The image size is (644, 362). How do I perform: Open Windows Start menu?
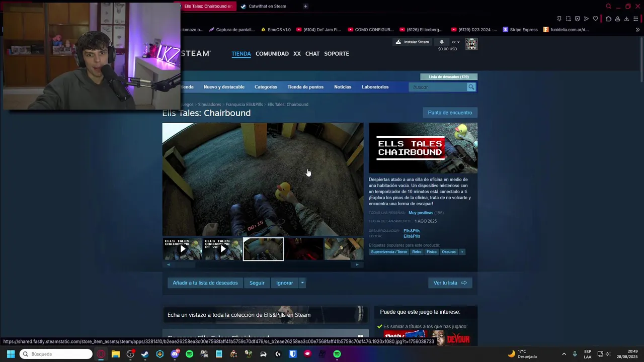point(11,354)
